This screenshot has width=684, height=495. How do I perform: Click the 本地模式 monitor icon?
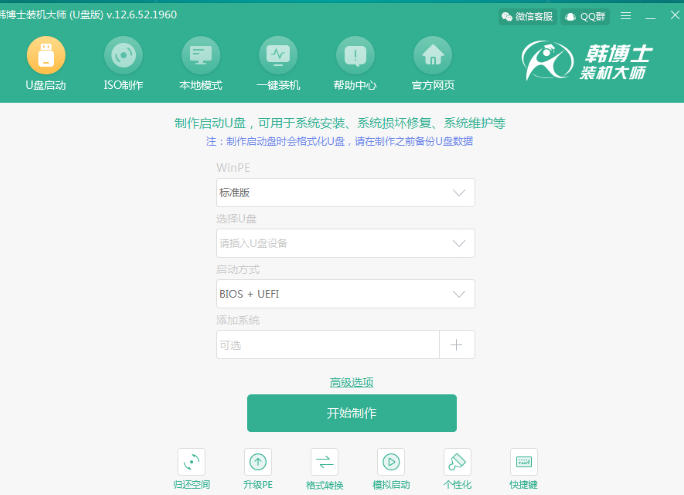[200, 56]
